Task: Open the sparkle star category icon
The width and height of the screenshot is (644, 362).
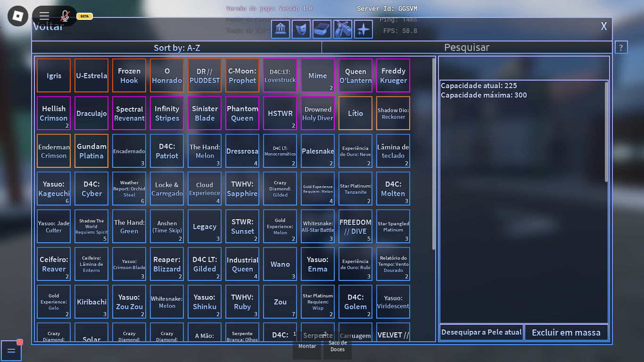Action: 363,29
